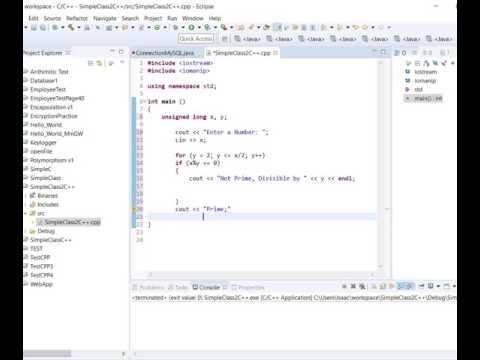Collapse the src folder expander

(26, 213)
